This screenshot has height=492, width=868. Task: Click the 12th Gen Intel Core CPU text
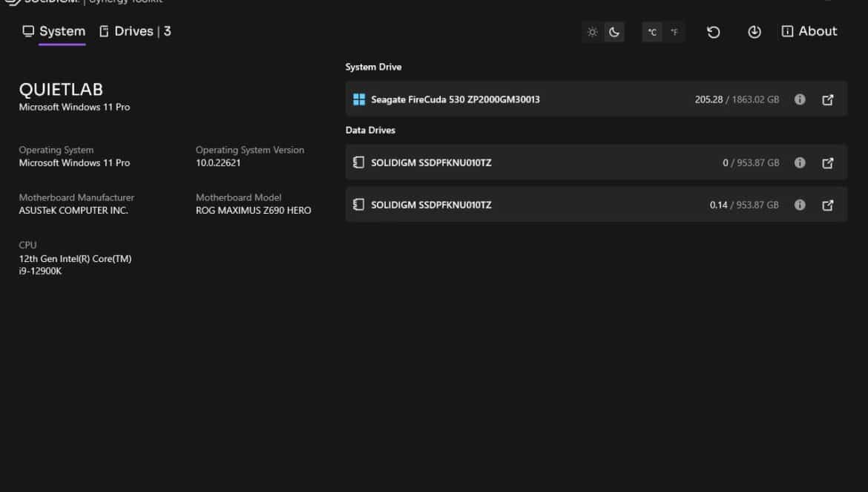pyautogui.click(x=75, y=264)
